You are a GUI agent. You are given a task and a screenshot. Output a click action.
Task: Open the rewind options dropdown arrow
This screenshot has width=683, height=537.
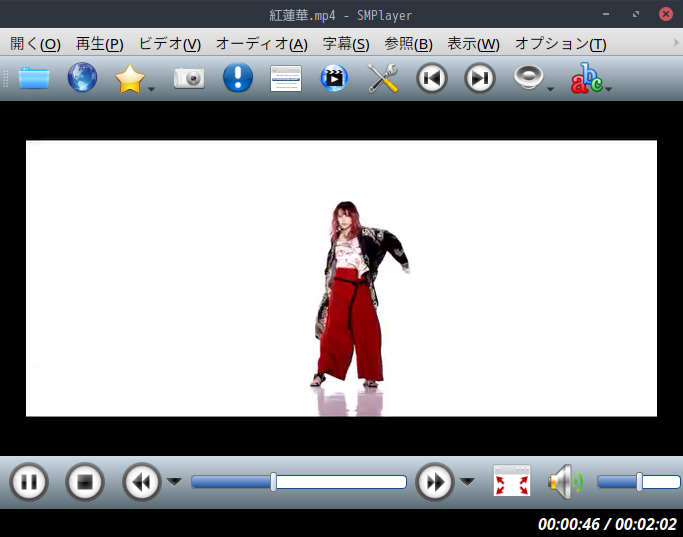coord(174,482)
